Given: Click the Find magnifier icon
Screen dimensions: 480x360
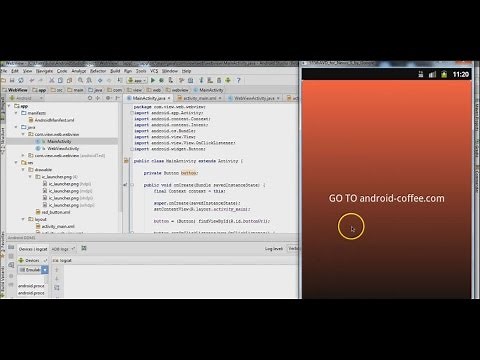Looking at the screenshot, I should point(80,80).
